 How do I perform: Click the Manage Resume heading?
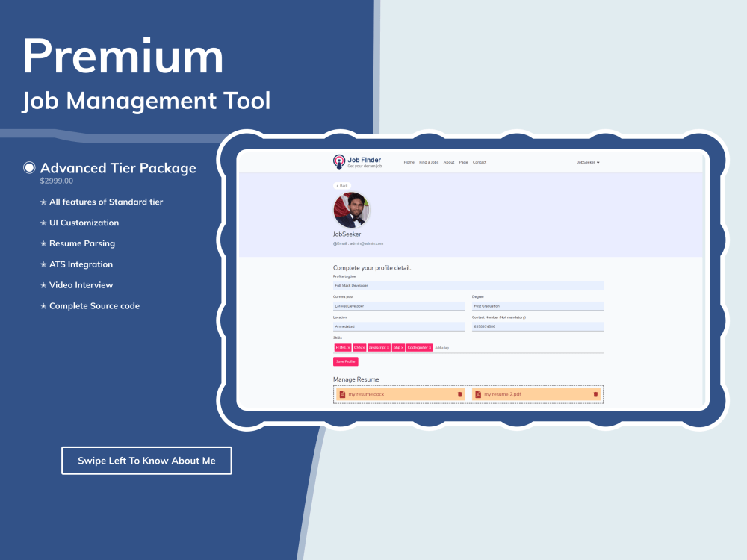click(x=356, y=379)
